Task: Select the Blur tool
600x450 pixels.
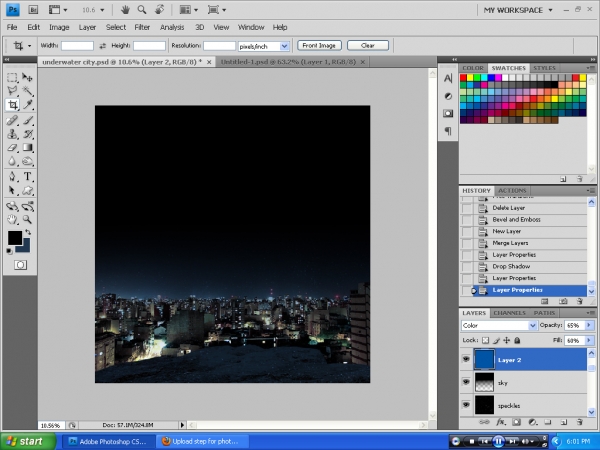Action: 12,161
